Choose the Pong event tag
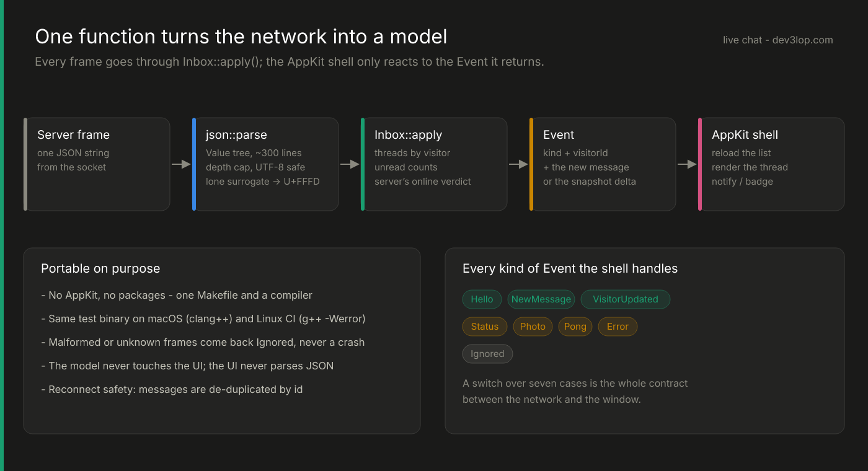 [x=575, y=327]
